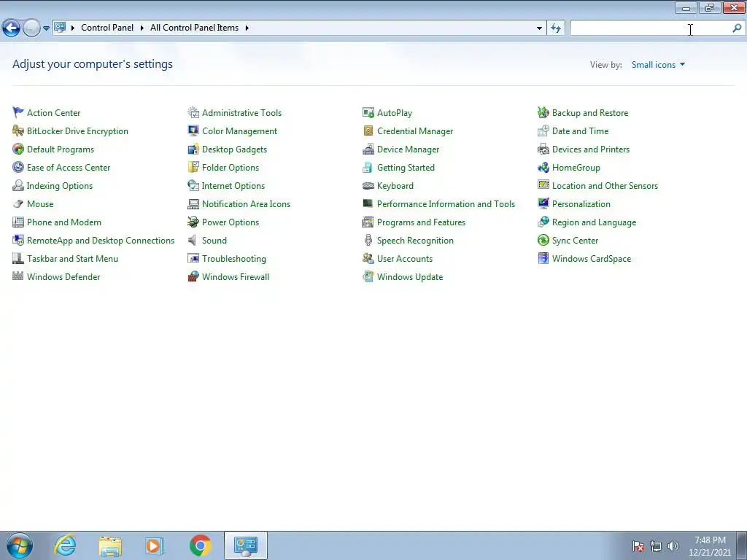Viewport: 747px width, 560px height.
Task: Open Windows Explorer from the taskbar
Action: (x=110, y=545)
